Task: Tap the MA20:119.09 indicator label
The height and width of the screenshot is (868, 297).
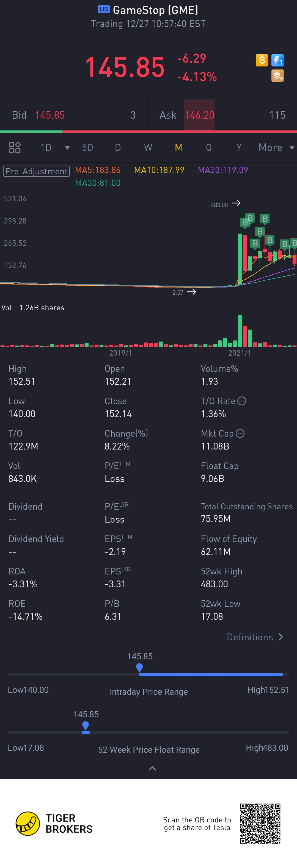Action: point(223,170)
